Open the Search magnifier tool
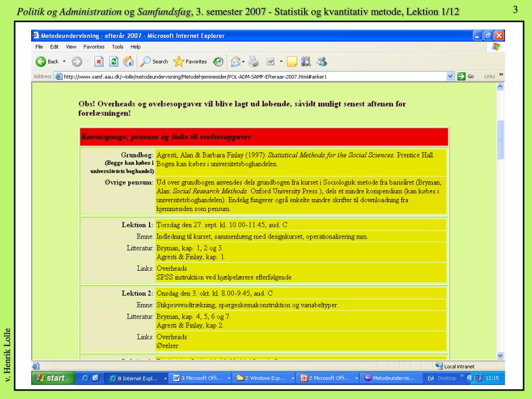Screen dimensions: 532x399 click(x=154, y=61)
